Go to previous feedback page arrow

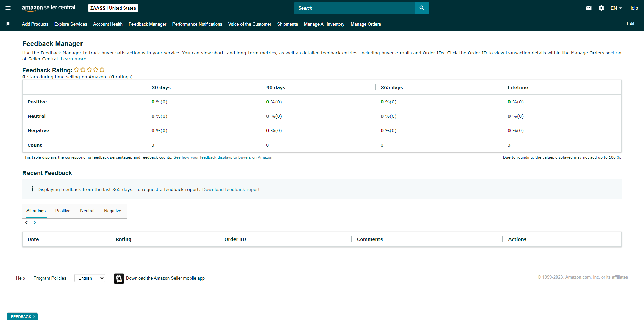pyautogui.click(x=26, y=223)
